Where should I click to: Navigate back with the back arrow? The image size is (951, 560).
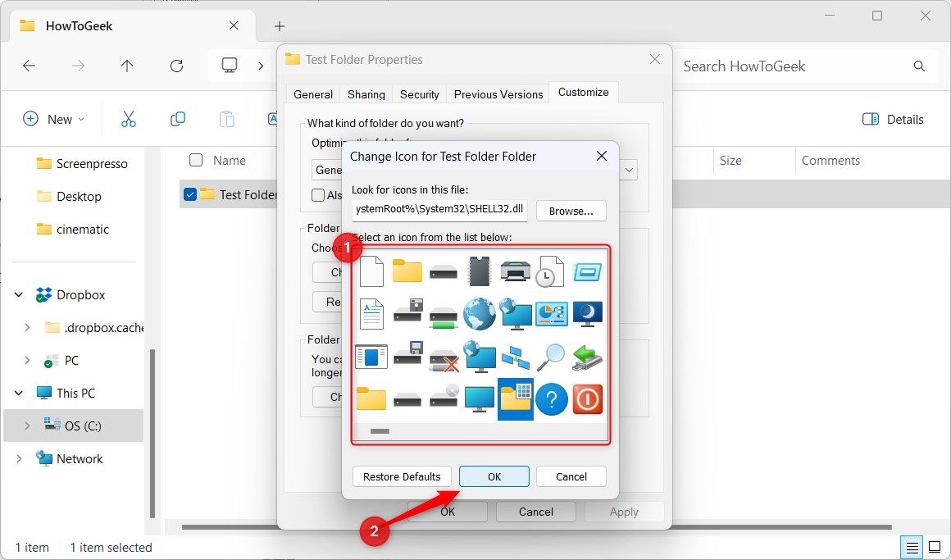point(30,66)
